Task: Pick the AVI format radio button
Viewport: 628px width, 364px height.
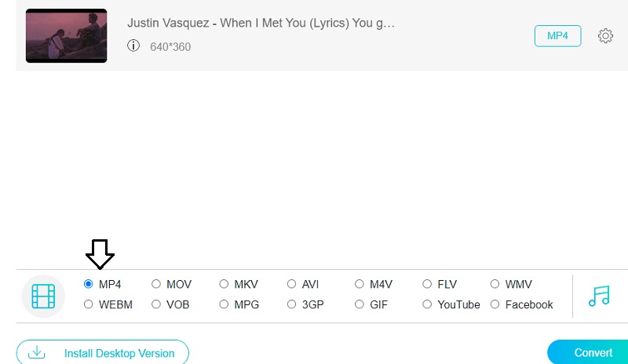Action: click(x=292, y=284)
